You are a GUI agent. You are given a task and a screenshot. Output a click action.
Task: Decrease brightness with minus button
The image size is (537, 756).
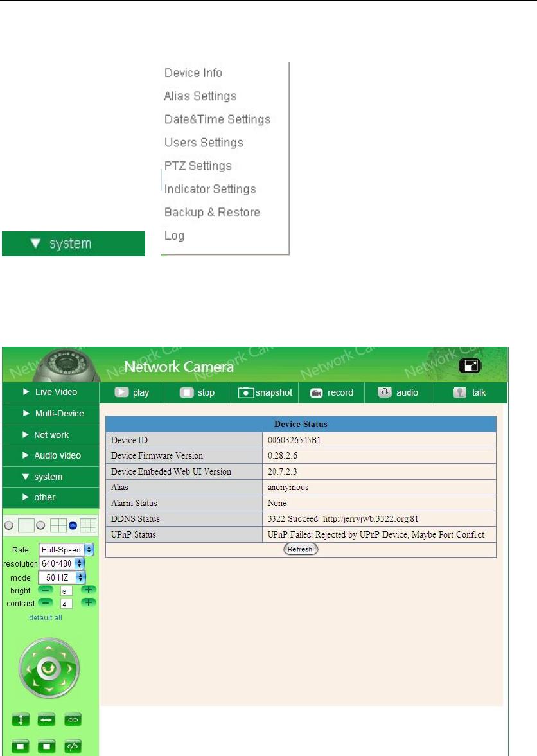46,590
